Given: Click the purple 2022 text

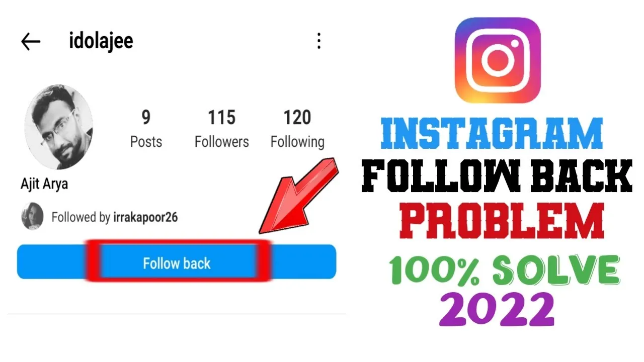Looking at the screenshot, I should click(x=497, y=310).
